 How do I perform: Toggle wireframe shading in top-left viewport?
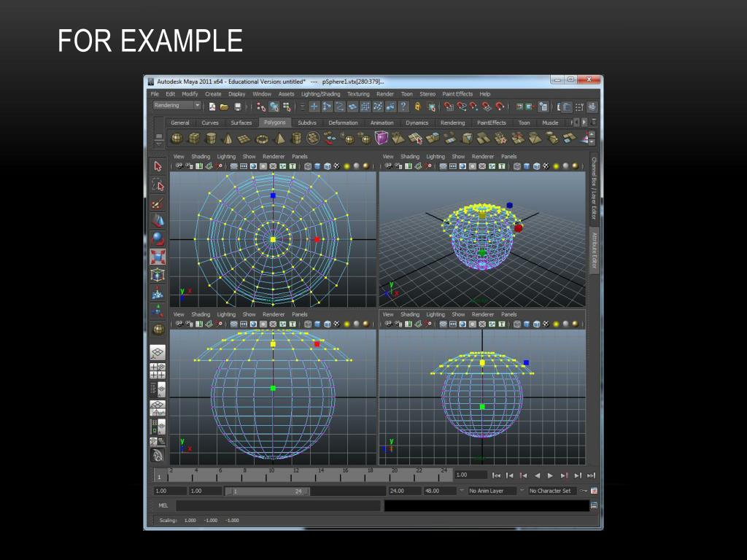[308, 166]
